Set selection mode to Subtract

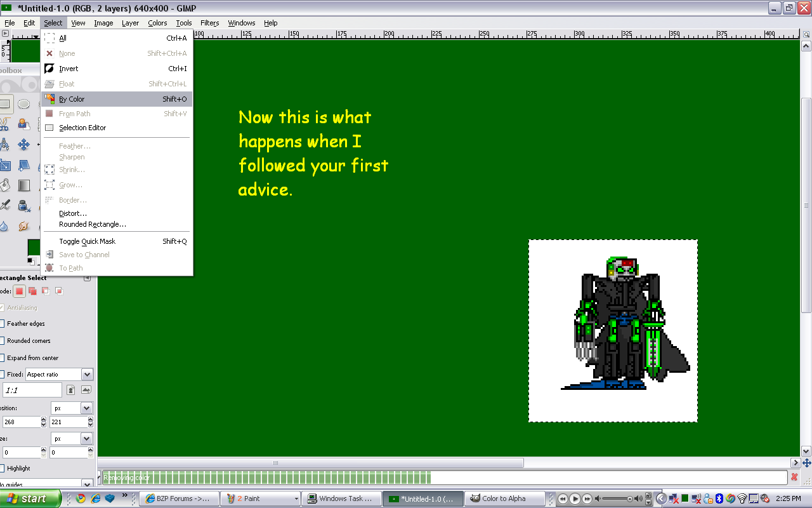tap(46, 291)
